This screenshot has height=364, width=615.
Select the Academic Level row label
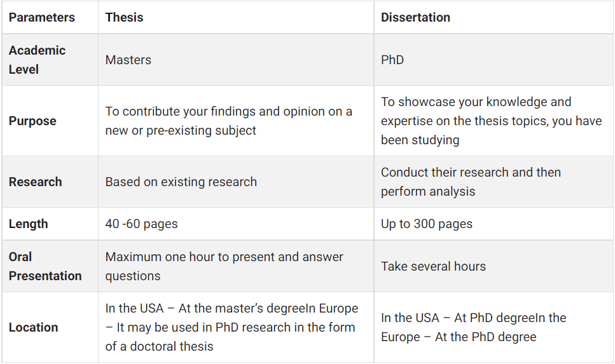(37, 60)
